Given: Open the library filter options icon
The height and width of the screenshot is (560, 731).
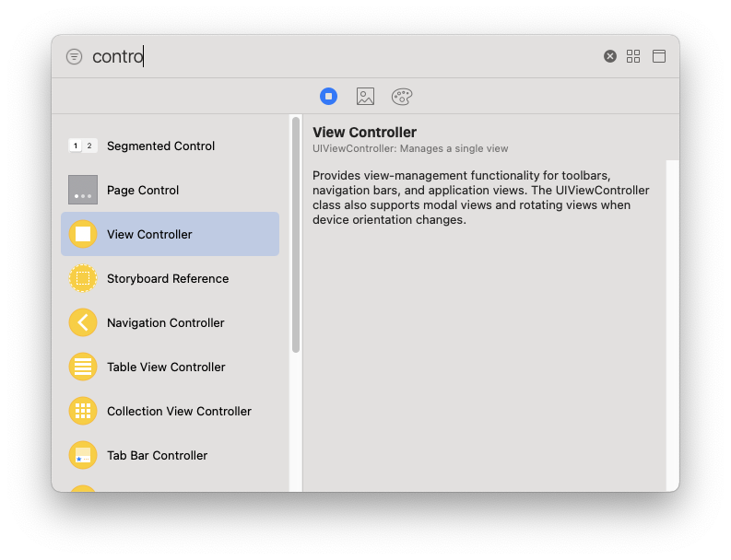Looking at the screenshot, I should tap(74, 56).
